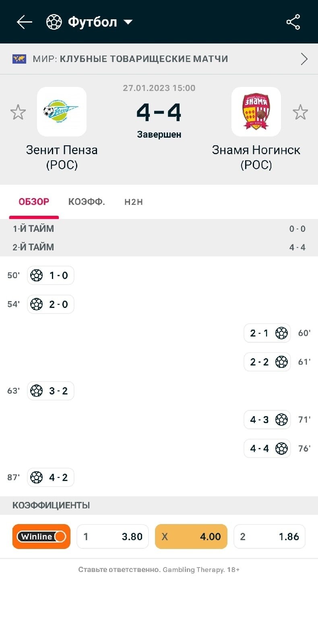Tap the 76' goal ball icon 4-4

click(281, 448)
